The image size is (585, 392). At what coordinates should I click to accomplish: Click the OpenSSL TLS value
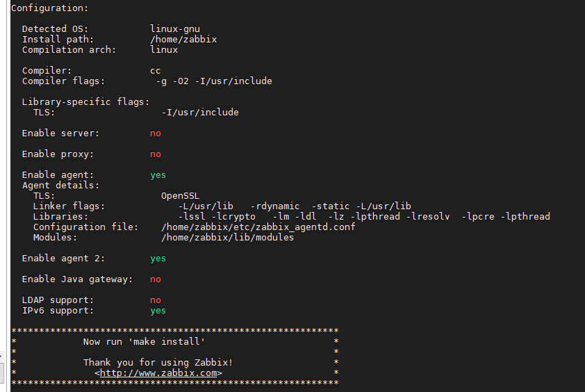coord(181,196)
